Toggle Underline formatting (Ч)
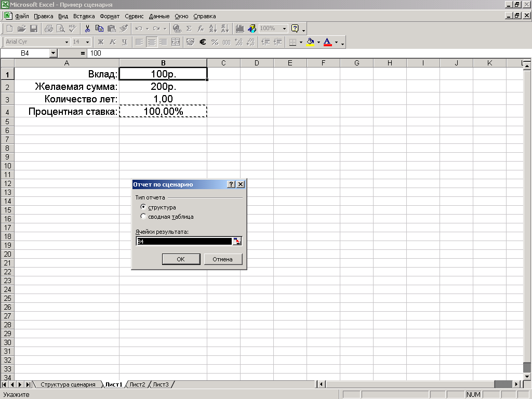 (125, 42)
